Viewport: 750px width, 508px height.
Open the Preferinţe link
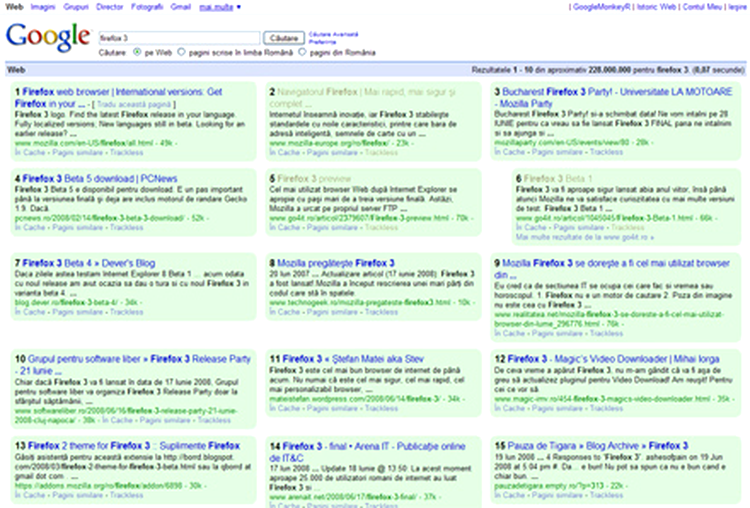click(x=322, y=42)
